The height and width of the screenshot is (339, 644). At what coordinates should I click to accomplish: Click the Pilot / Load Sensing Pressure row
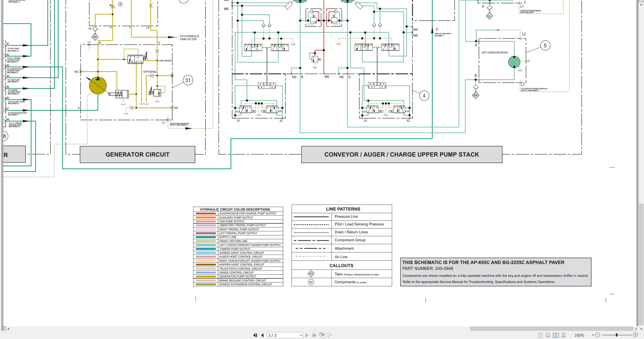pyautogui.click(x=342, y=224)
